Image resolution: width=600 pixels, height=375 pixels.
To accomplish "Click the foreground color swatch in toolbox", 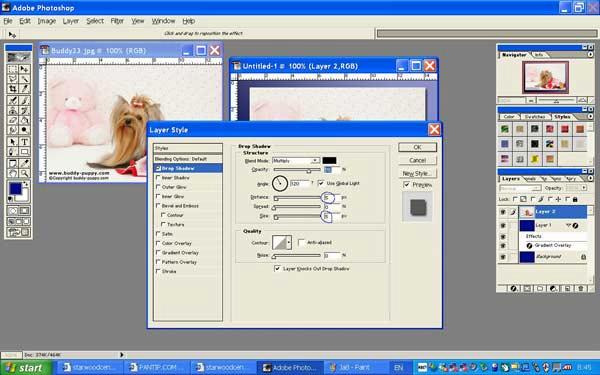I will (15, 188).
